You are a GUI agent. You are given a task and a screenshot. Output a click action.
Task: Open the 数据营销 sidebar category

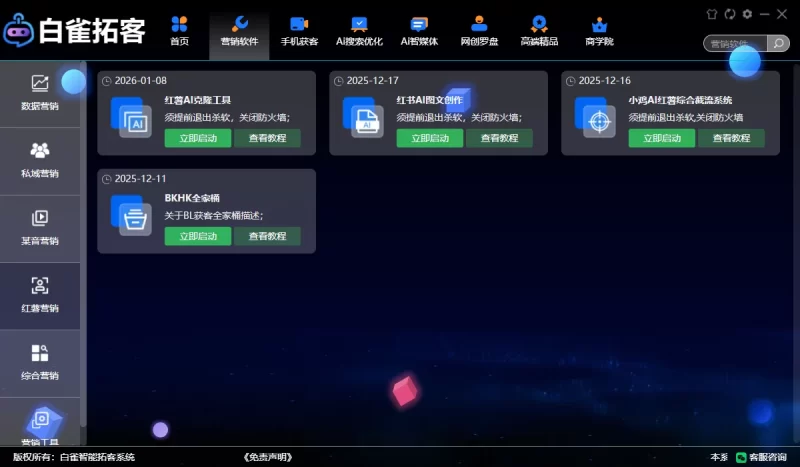40,94
